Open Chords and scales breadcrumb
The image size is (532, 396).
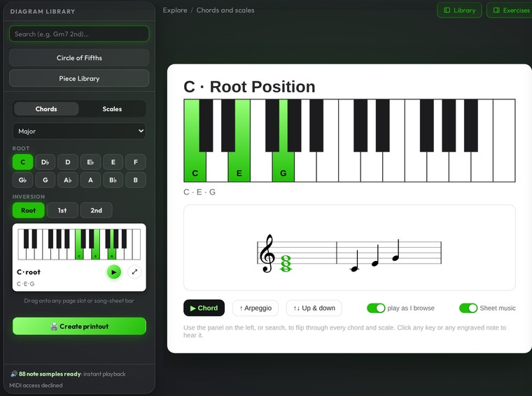tap(225, 10)
